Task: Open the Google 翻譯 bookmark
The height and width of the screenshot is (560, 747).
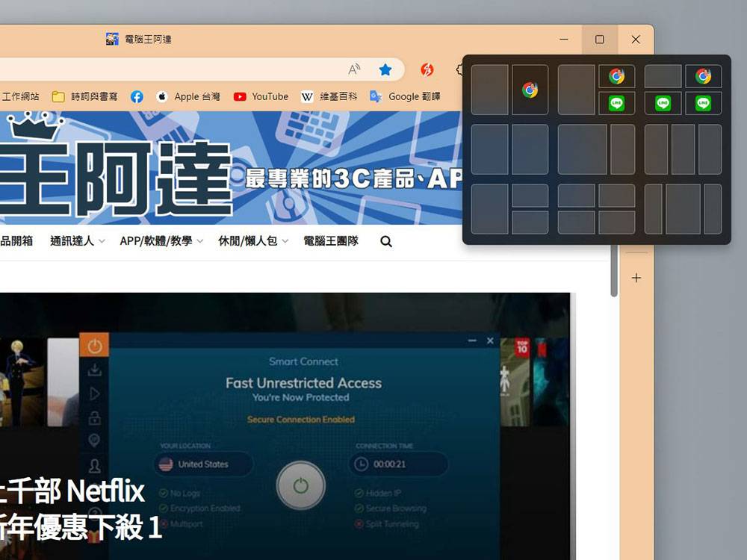Action: coord(405,96)
